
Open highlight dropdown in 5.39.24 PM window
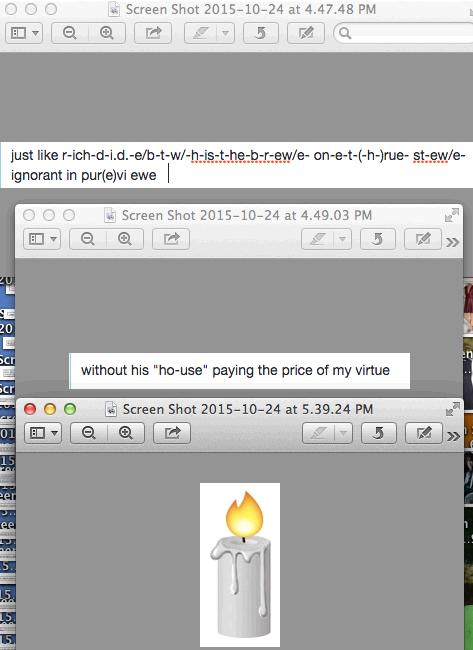pyautogui.click(x=344, y=433)
